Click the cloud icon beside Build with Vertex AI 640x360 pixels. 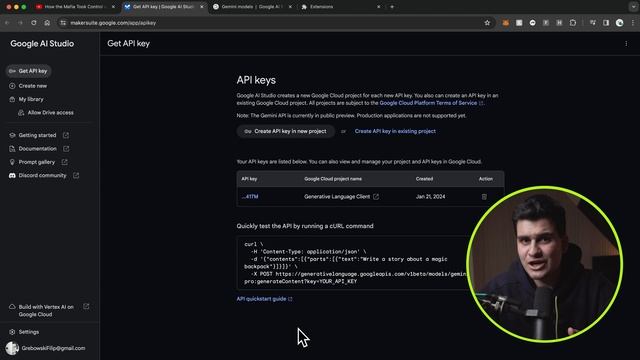pos(12,307)
